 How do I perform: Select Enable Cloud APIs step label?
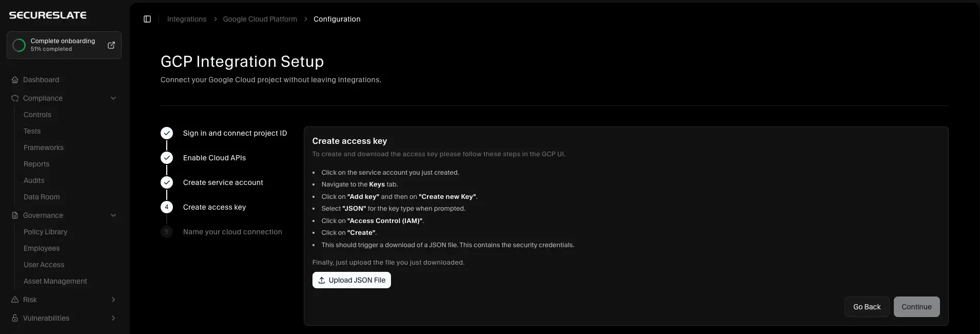click(x=214, y=158)
